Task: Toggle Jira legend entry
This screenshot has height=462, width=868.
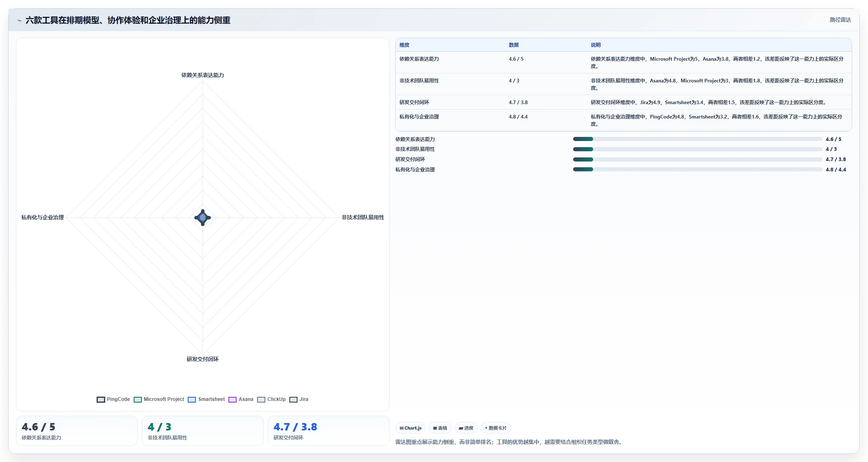Action: click(299, 400)
